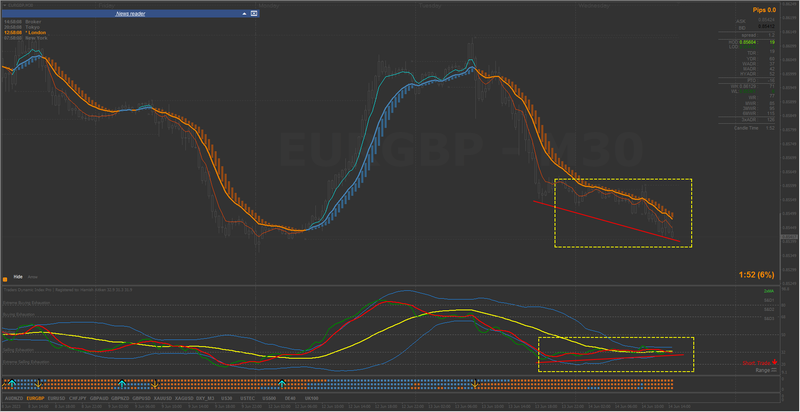800x412 pixels.
Task: Open the UK100 symbol
Action: (x=311, y=398)
